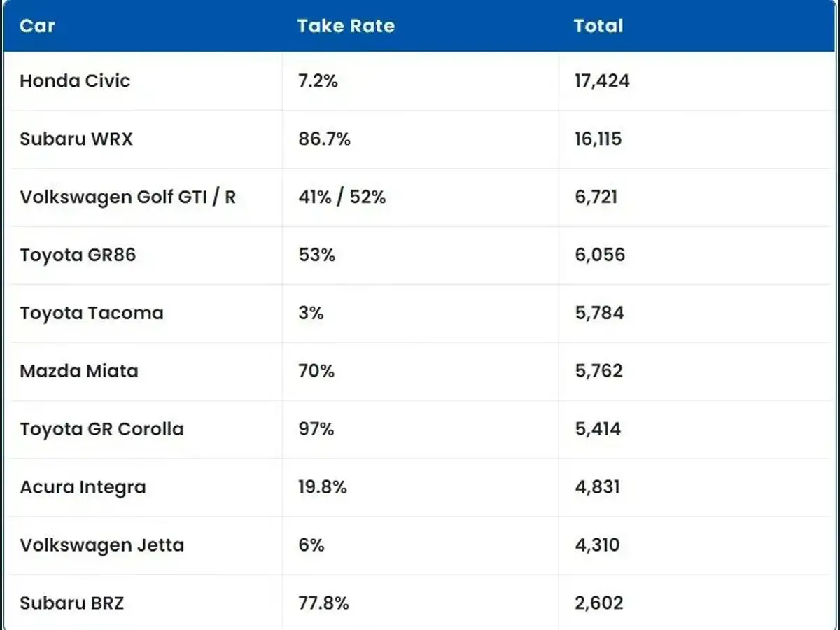Viewport: 840px width, 630px height.
Task: Click the Take Rate column header
Action: pos(346,26)
